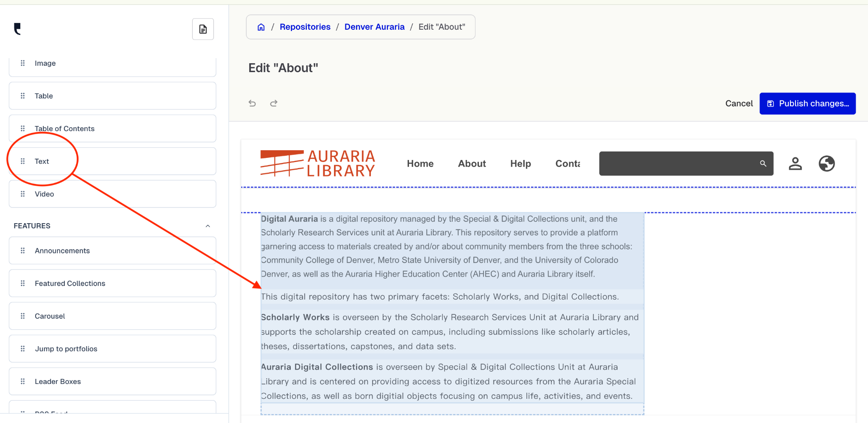Open the user account icon
This screenshot has height=423, width=868.
795,163
